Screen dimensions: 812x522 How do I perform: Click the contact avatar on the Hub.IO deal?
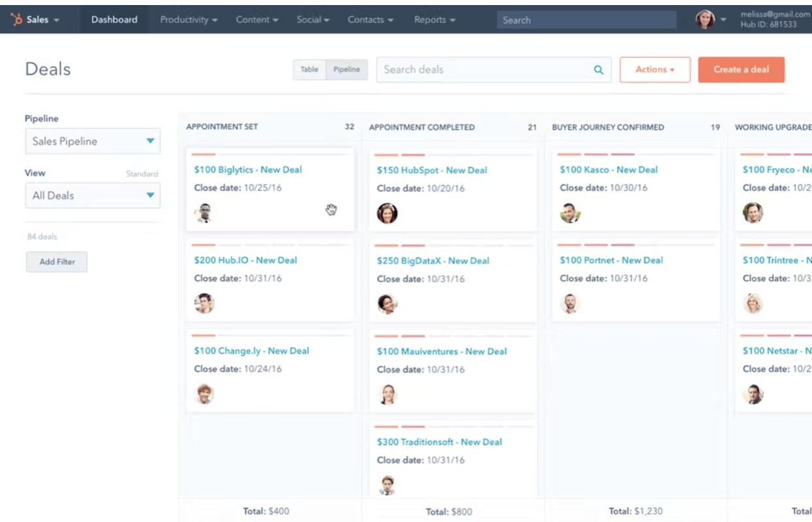[x=205, y=303]
